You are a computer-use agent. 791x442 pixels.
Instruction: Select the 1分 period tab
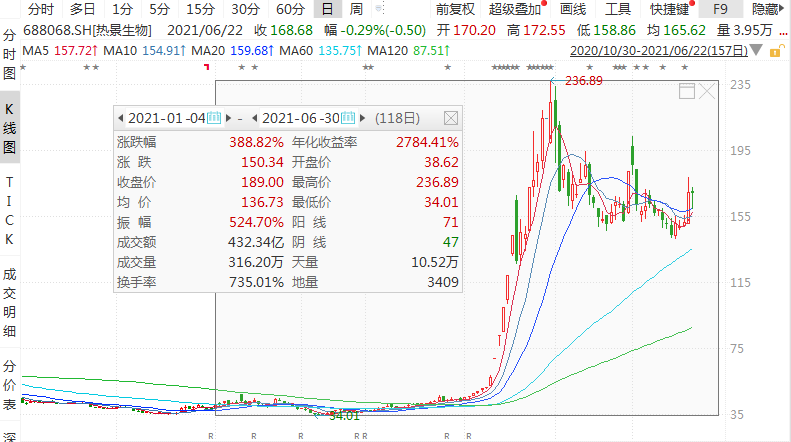122,9
